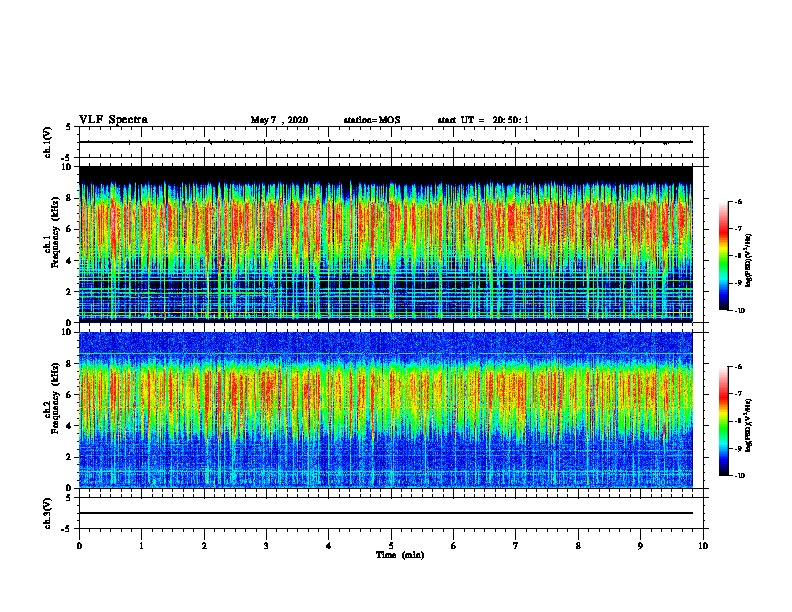792x612 pixels.
Task: Click the ch.3 voltage waveform trace
Action: (385, 513)
